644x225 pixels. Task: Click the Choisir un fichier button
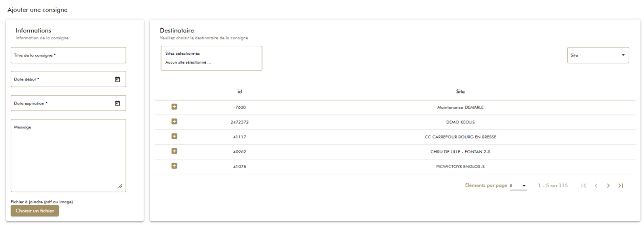coord(35,211)
